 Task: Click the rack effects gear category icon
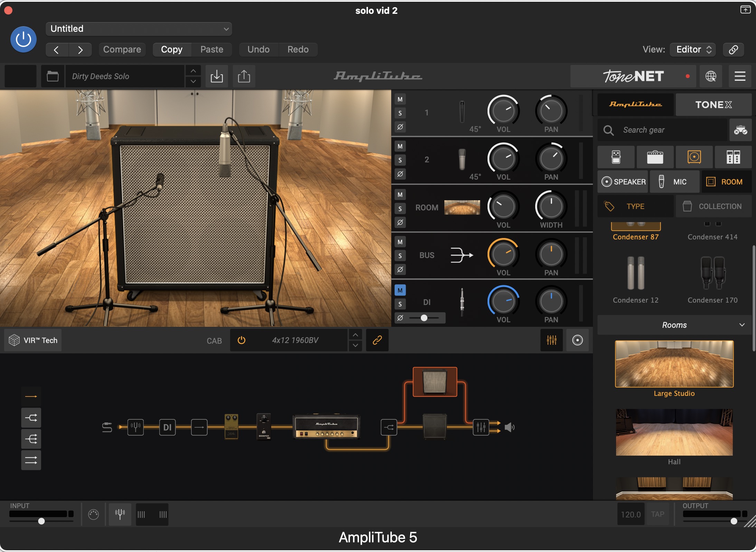pos(733,157)
